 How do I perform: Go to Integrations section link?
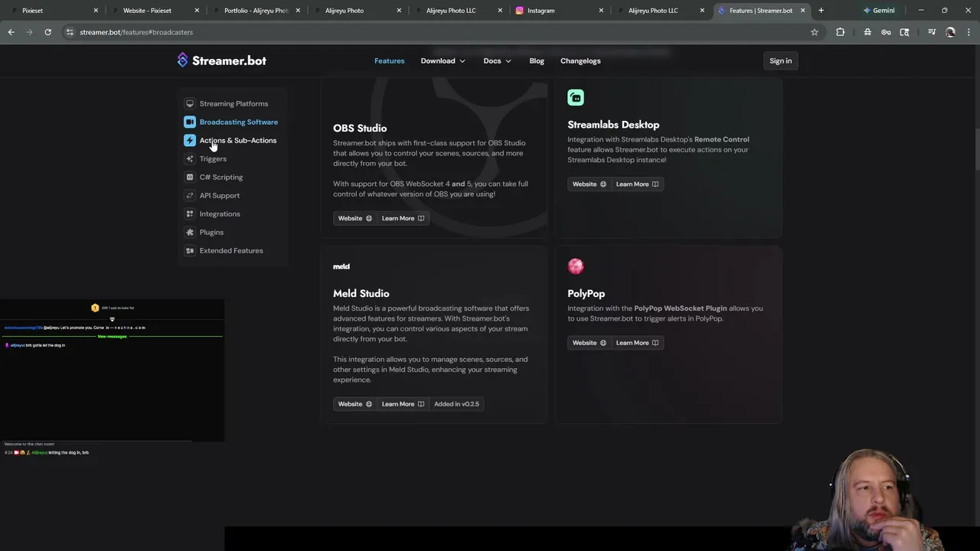220,214
